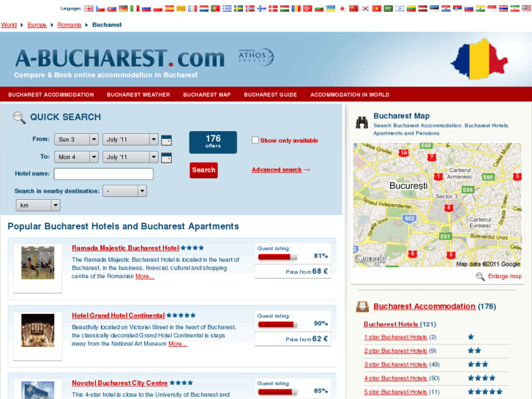Tick the Show only available checkbox
This screenshot has width=532, height=399.
coord(255,141)
